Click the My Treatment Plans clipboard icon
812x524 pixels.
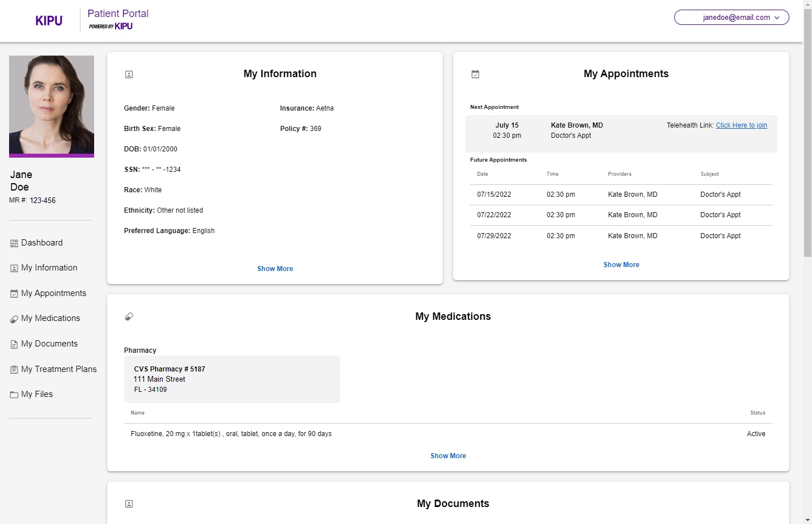[14, 370]
